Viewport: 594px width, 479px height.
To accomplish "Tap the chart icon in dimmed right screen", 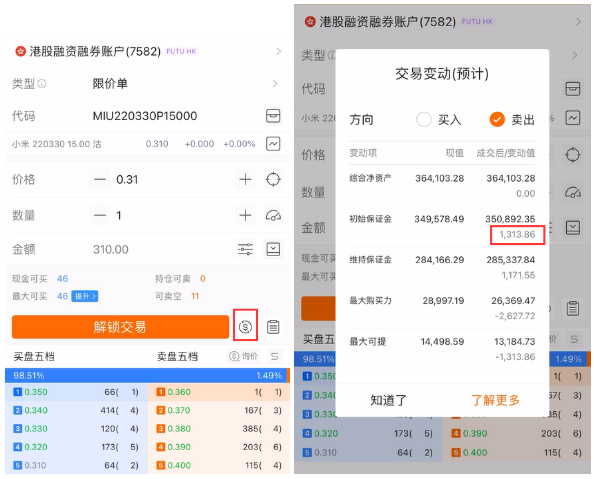I will pos(572,118).
